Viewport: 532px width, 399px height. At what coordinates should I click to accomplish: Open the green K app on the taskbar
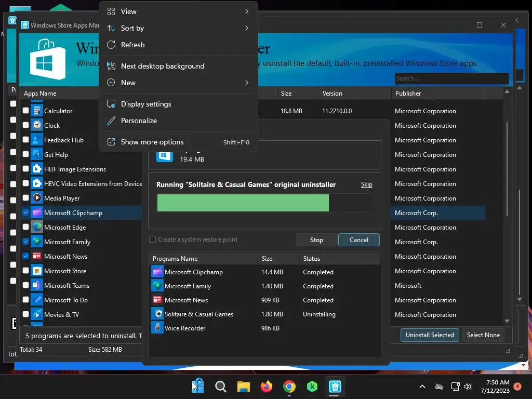[312, 386]
